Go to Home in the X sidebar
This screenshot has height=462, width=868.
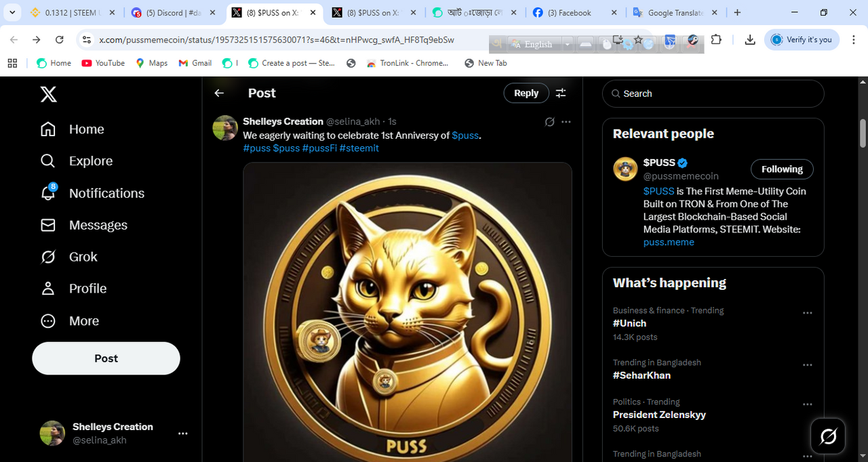[x=72, y=129]
